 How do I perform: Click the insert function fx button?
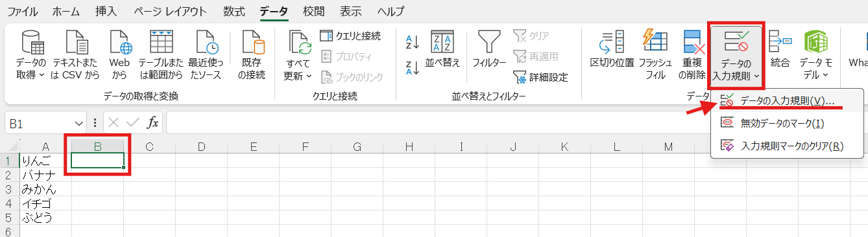[x=152, y=122]
